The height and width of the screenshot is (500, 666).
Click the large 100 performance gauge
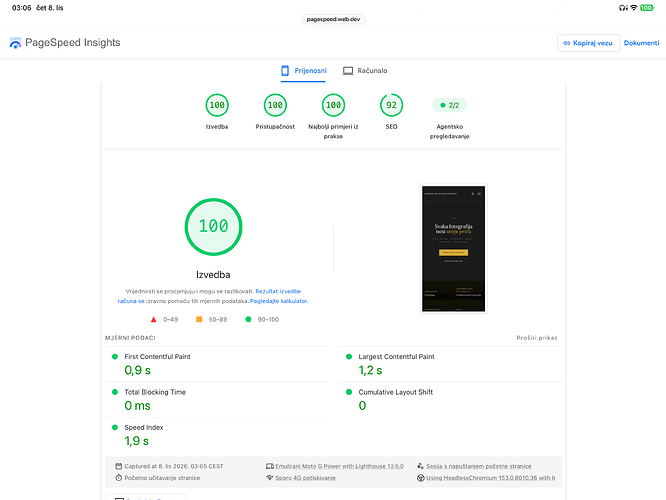(x=213, y=227)
